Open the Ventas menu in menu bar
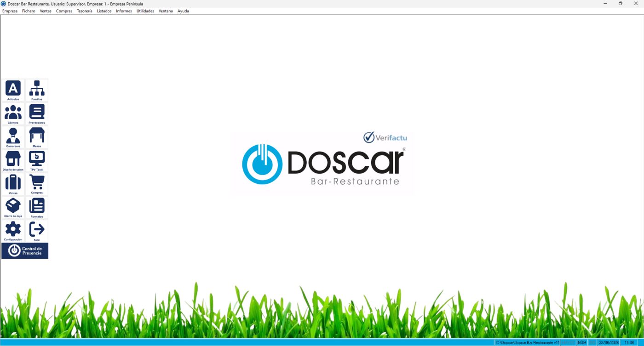 (x=46, y=11)
